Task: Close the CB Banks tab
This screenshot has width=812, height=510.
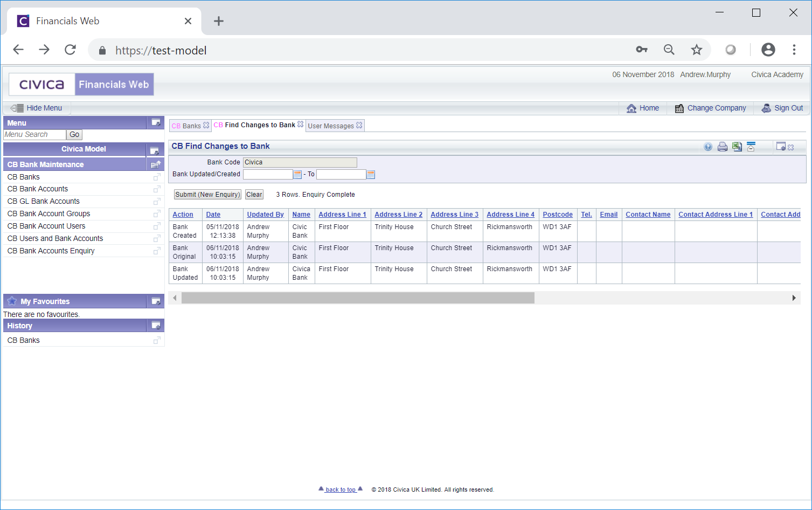Action: (206, 125)
